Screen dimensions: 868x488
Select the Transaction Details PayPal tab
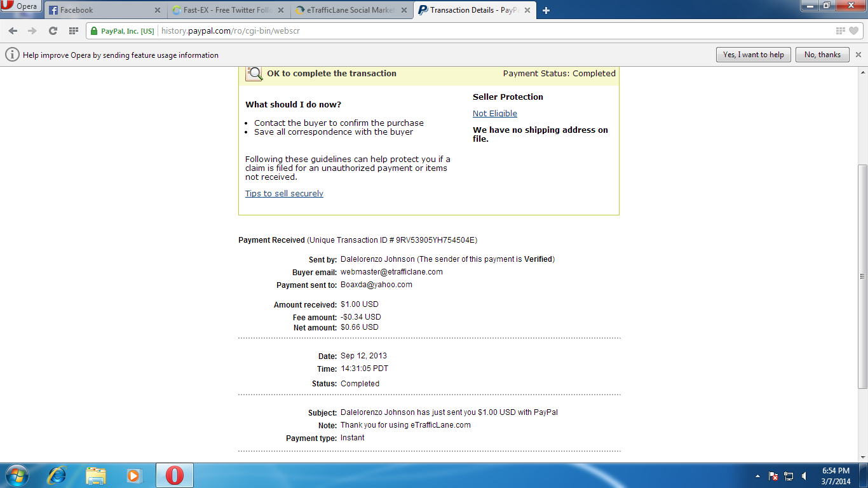click(x=475, y=10)
